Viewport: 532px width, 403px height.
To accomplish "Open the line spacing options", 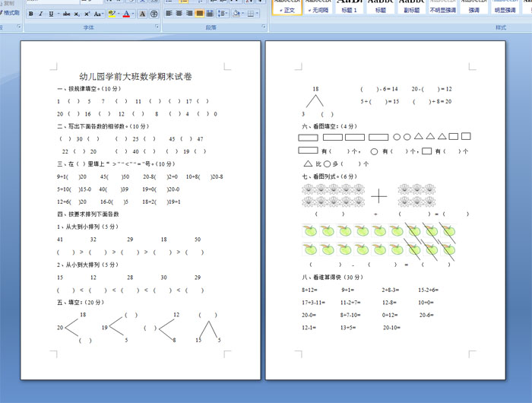I will point(223,14).
